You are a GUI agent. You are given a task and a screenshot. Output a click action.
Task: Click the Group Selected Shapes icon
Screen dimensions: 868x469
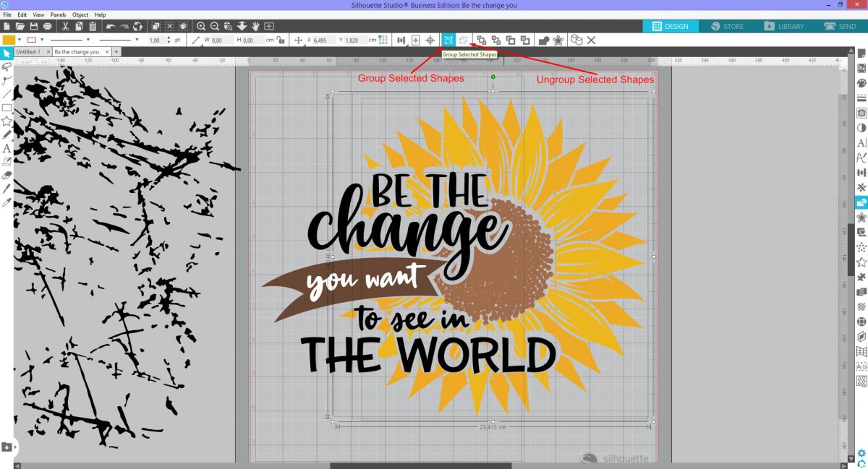point(448,40)
